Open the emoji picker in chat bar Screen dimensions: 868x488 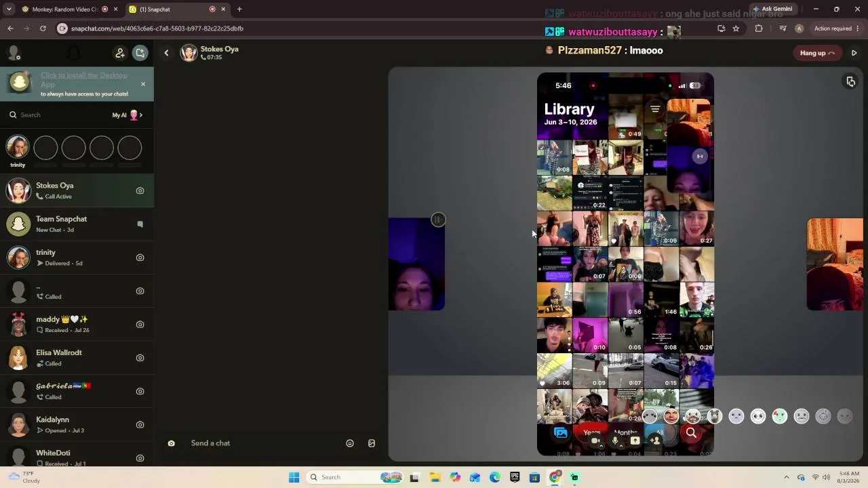click(350, 443)
